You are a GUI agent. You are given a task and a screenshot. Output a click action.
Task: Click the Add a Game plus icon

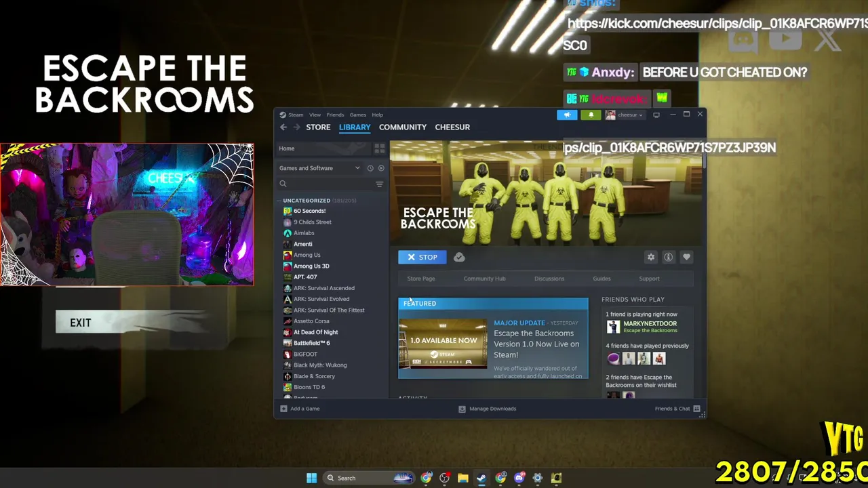(283, 409)
